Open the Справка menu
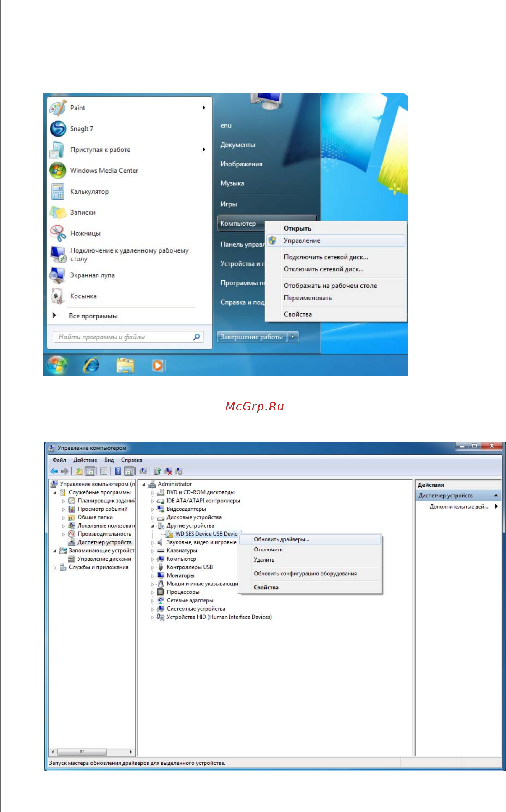The image size is (506, 812). coord(132,460)
